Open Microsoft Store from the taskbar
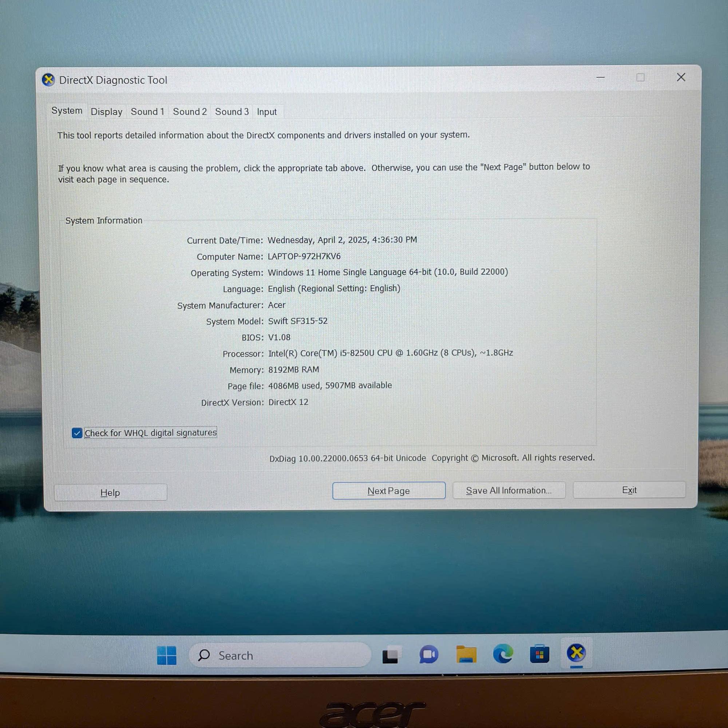This screenshot has width=728, height=728. click(539, 654)
